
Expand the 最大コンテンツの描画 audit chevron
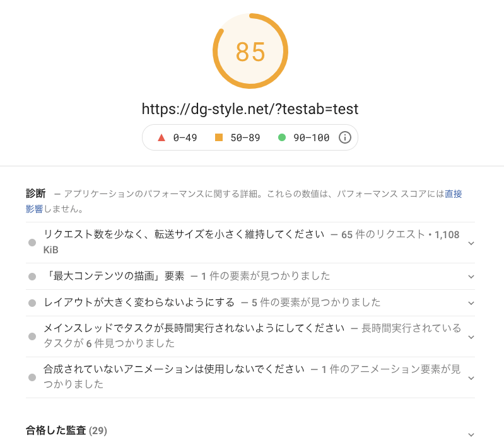[471, 277]
